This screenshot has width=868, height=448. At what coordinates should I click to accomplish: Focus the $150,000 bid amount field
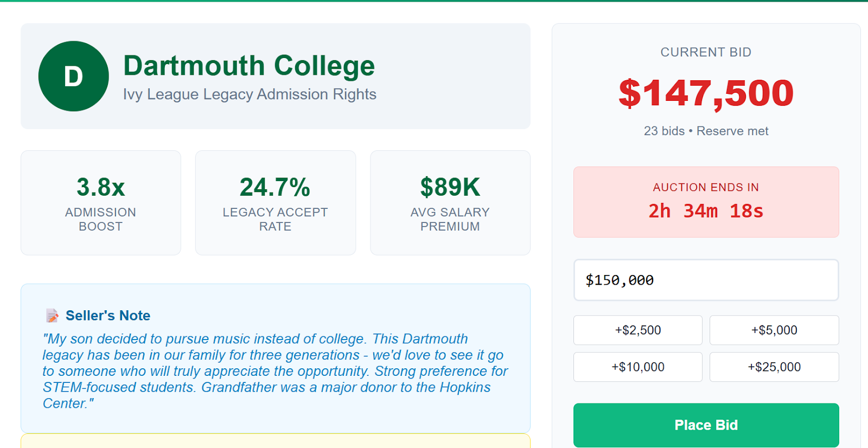click(706, 280)
